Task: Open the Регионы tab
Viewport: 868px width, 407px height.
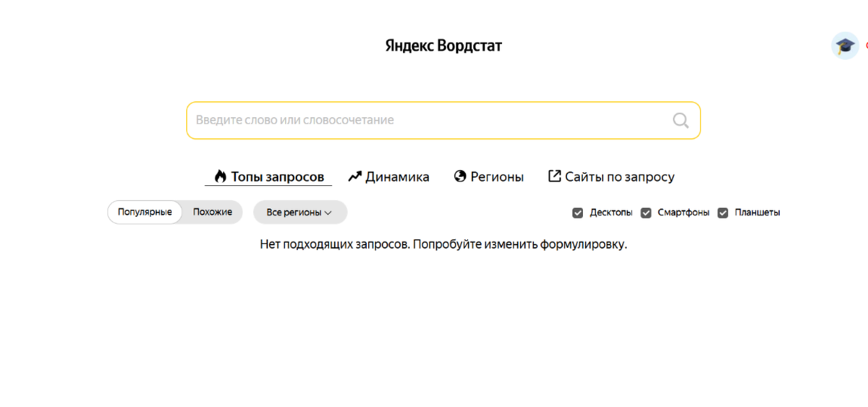Action: (x=489, y=176)
